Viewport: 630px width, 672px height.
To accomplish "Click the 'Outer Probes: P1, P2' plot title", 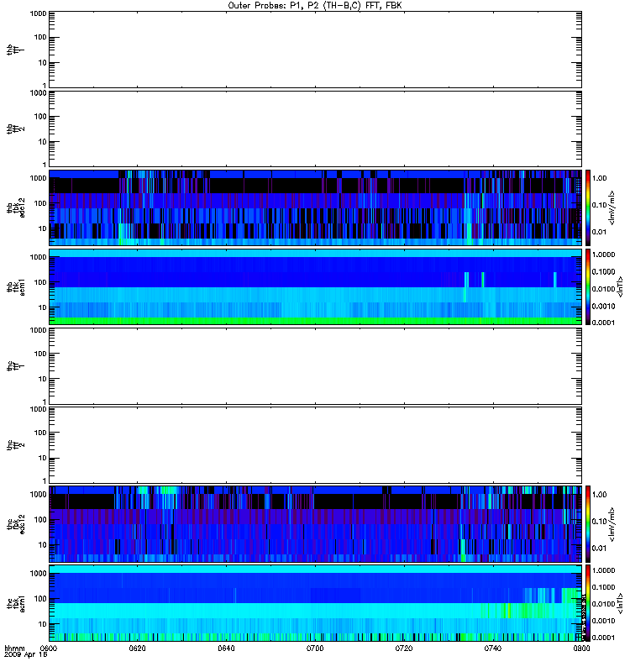I will [x=315, y=6].
